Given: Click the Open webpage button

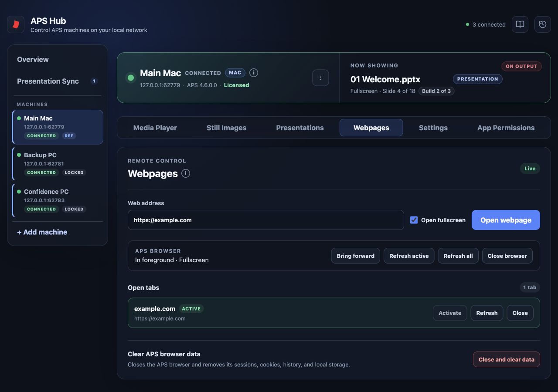Looking at the screenshot, I should (506, 220).
